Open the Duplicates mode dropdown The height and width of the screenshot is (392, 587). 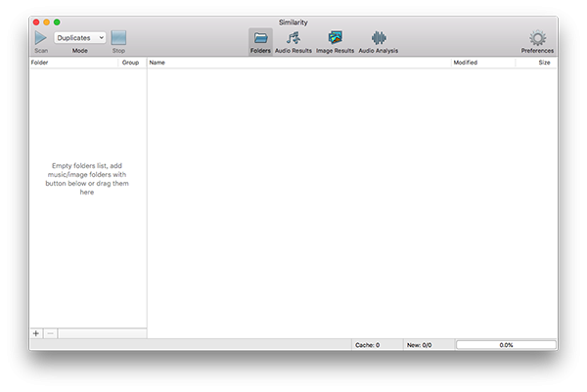[x=80, y=38]
